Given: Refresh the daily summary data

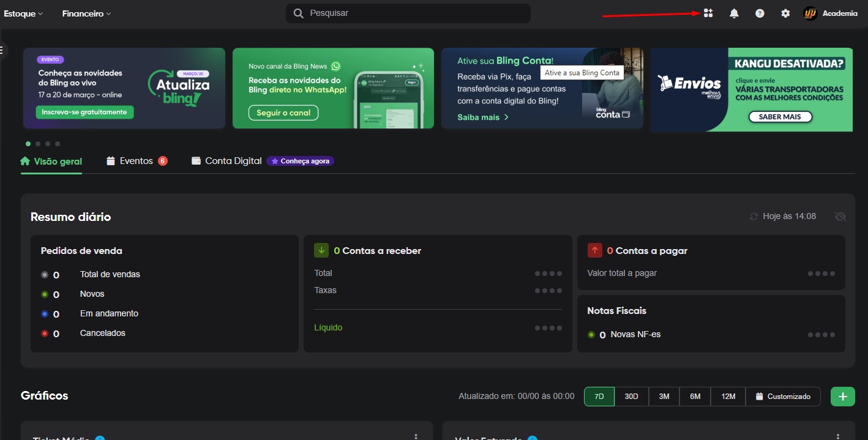Looking at the screenshot, I should click(754, 217).
